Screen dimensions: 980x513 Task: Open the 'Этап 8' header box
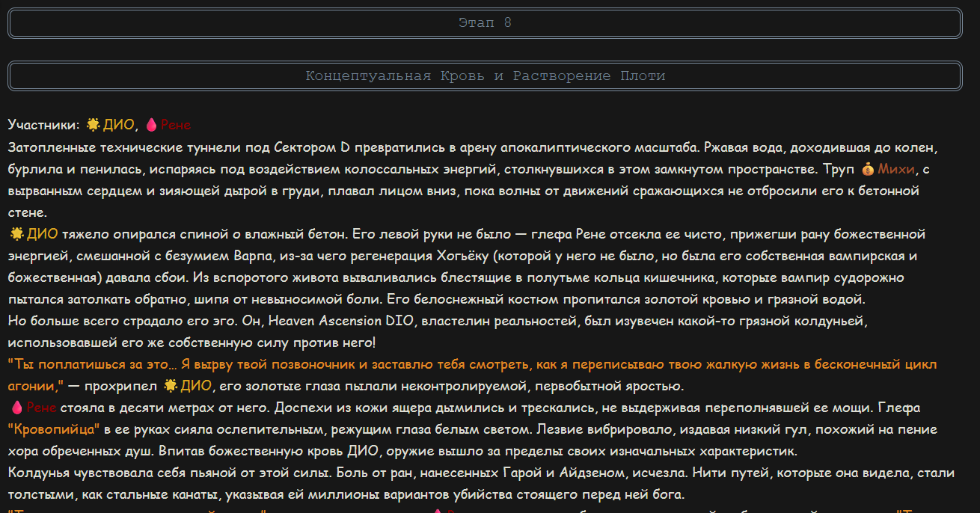[x=485, y=22]
